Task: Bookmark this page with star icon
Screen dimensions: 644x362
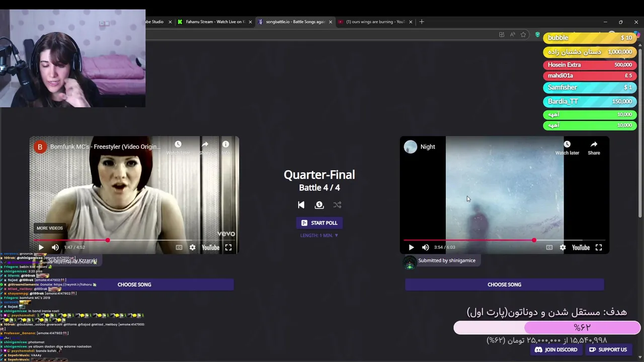Action: click(x=523, y=35)
